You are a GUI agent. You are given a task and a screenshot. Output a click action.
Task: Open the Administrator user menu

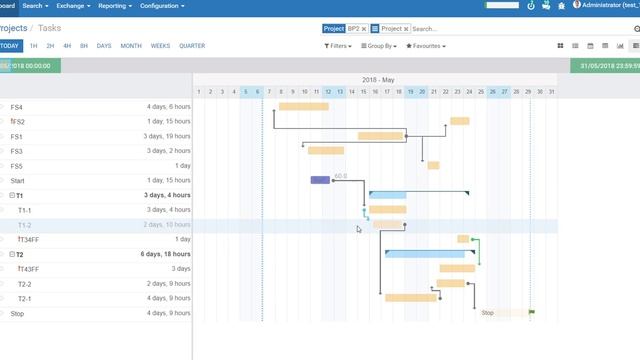(x=606, y=5)
